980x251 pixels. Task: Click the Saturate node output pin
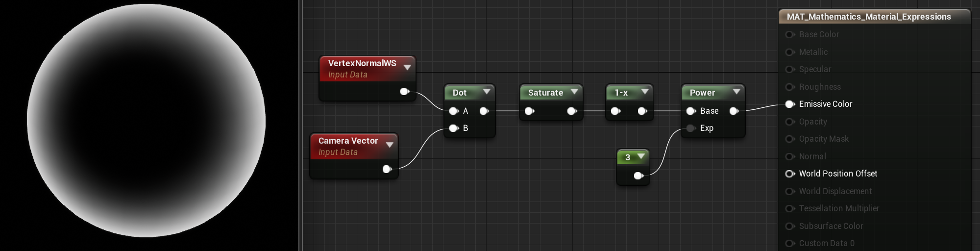tap(572, 111)
